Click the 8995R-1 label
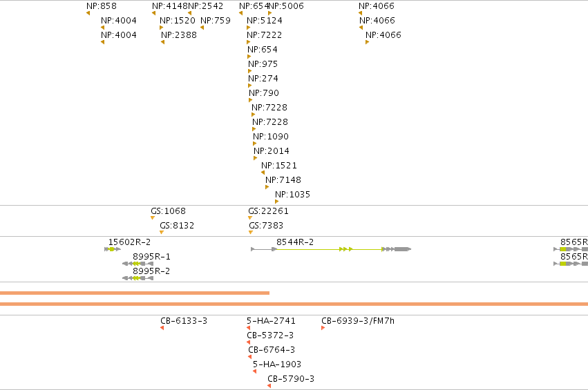 click(x=151, y=257)
